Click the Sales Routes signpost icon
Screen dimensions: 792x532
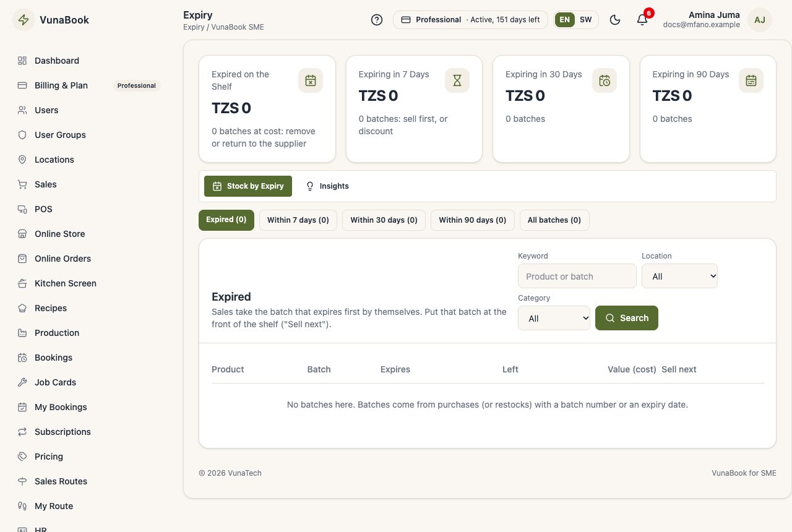coord(22,481)
